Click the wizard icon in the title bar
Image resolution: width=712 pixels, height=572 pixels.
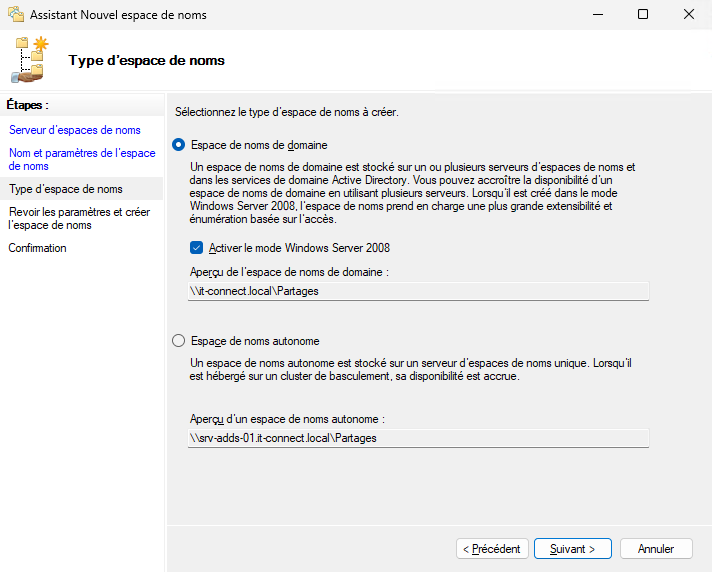coord(15,15)
